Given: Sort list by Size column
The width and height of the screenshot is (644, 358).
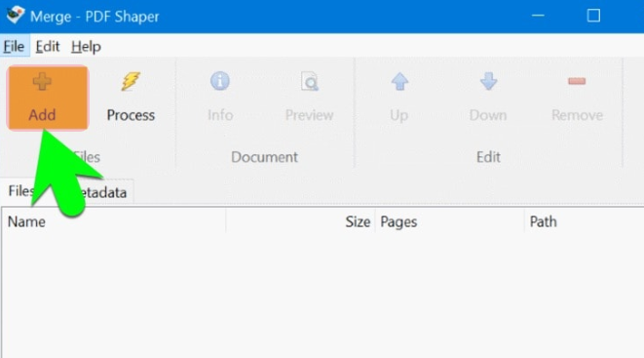Looking at the screenshot, I should 301,221.
